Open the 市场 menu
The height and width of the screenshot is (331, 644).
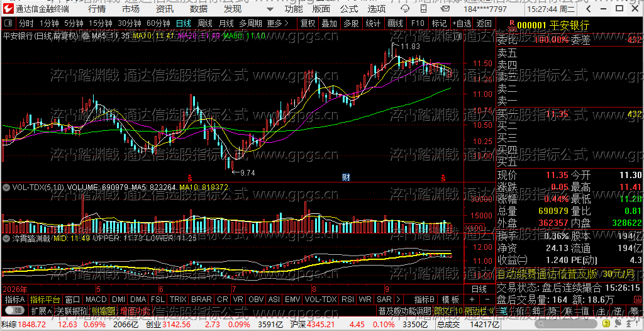[131, 9]
